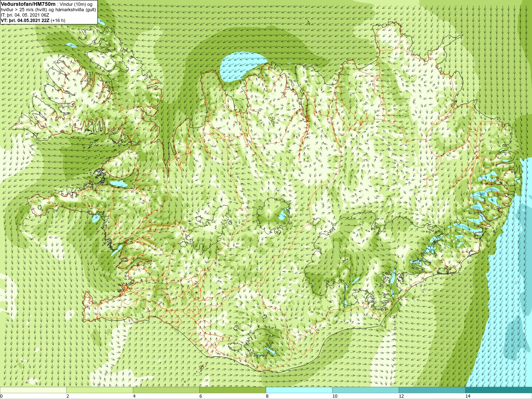Select the 2–4 m/s light green legend swatch
Image resolution: width=532 pixels, height=399 pixels.
pos(100,390)
